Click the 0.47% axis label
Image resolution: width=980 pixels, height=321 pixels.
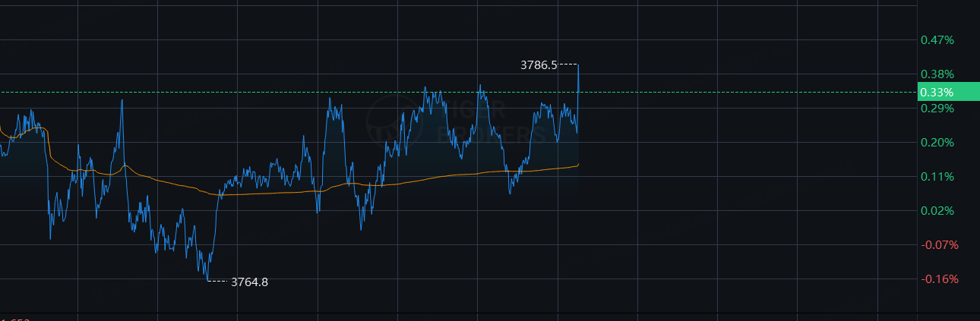click(937, 39)
